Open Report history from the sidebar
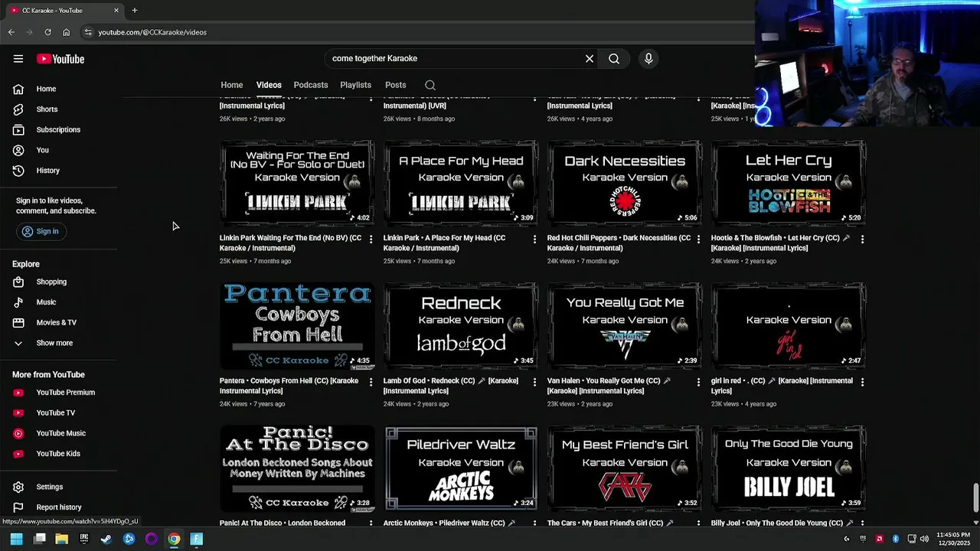The image size is (980, 551). pyautogui.click(x=58, y=507)
